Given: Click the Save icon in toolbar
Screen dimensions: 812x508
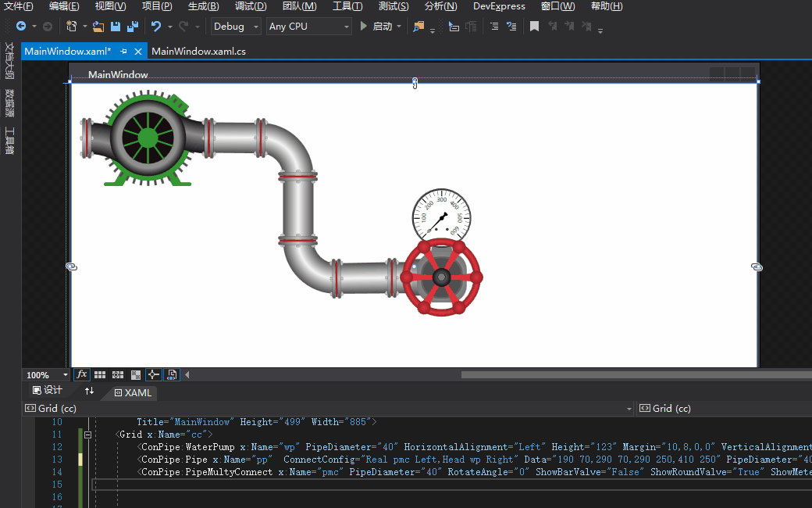Looking at the screenshot, I should (116, 27).
